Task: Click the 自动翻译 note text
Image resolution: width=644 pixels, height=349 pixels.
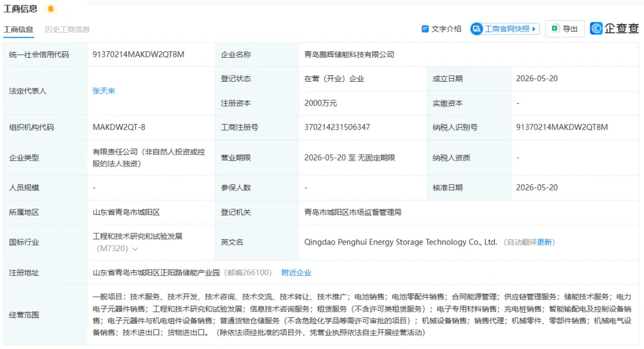Action: pos(522,242)
